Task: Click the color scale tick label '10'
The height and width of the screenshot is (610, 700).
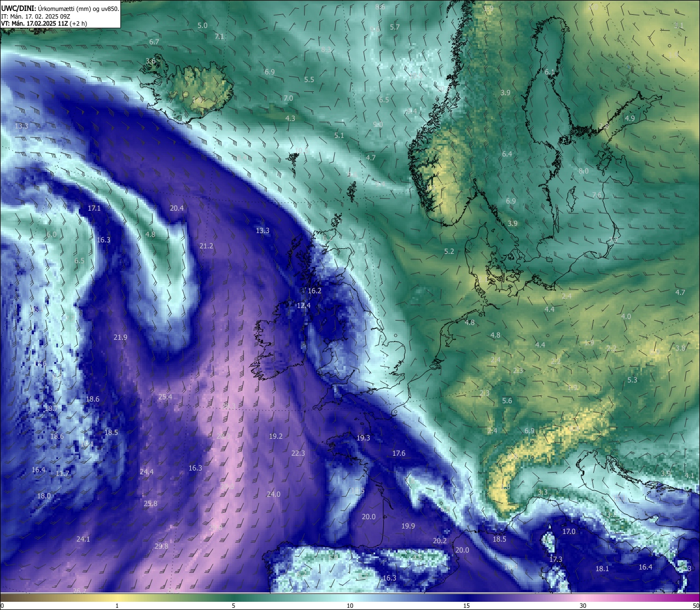Action: [x=350, y=606]
